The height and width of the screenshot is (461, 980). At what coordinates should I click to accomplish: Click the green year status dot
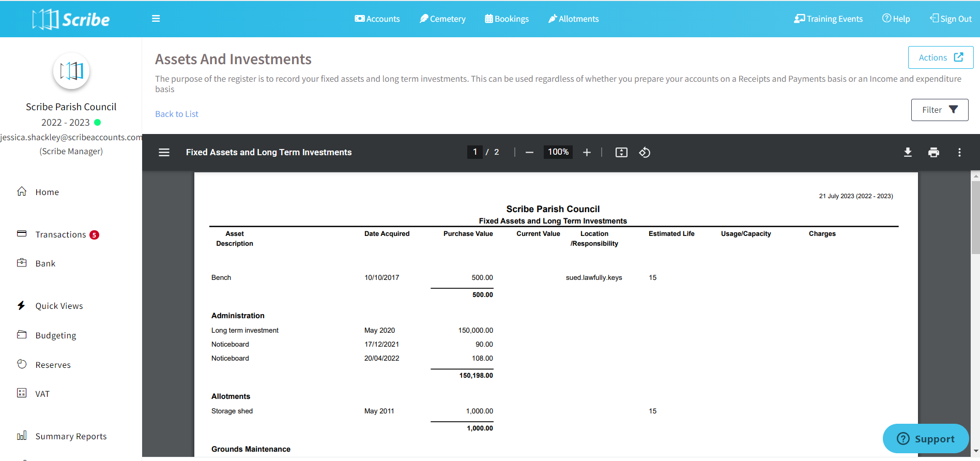(x=98, y=123)
